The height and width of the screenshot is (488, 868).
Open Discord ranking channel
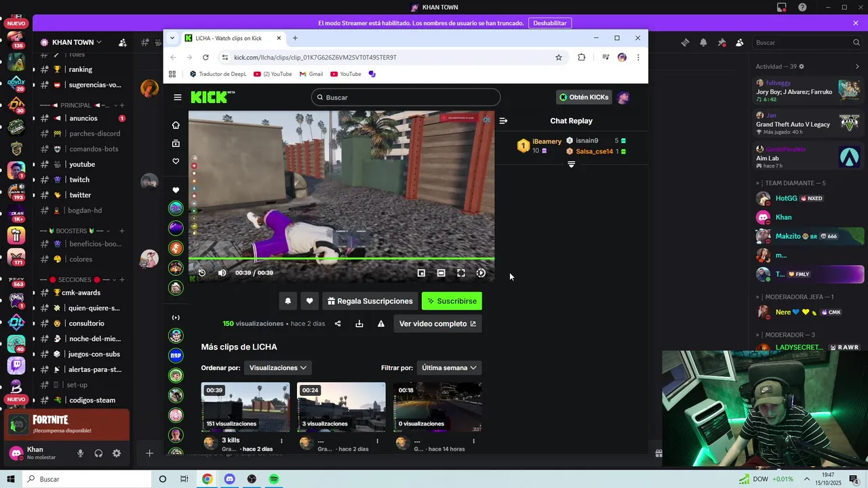(80, 69)
